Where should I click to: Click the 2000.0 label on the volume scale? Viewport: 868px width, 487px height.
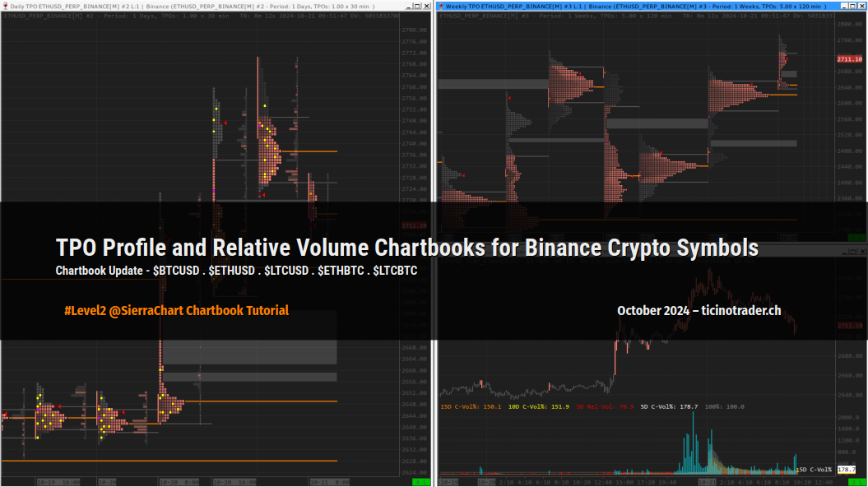pyautogui.click(x=847, y=417)
